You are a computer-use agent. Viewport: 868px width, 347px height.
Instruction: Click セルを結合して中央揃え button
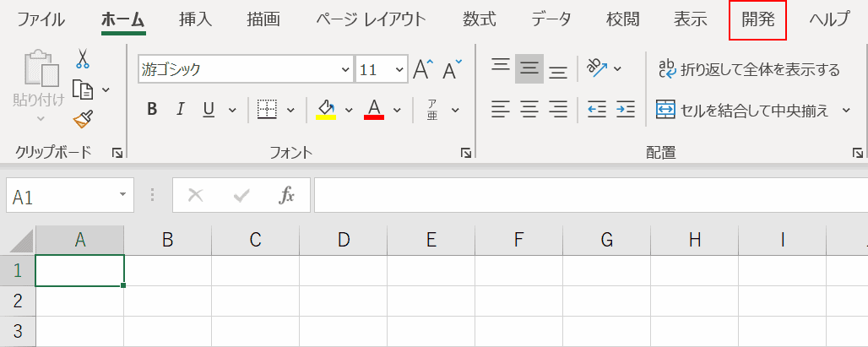pos(743,110)
